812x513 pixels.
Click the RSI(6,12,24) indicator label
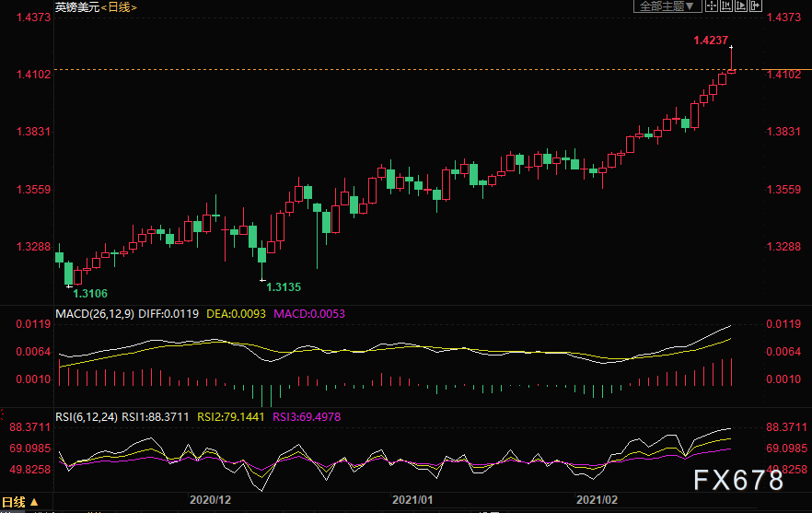[x=87, y=416]
